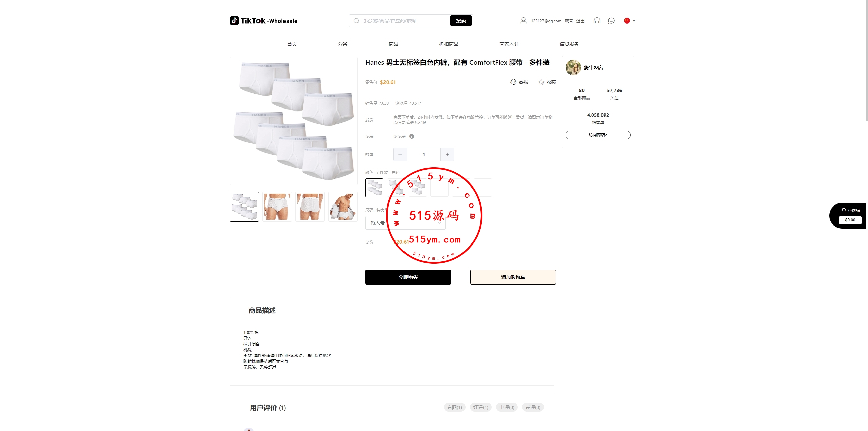Viewport: 868px width, 431px height.
Task: Filter reviews by 有图(1)
Action: tap(454, 407)
